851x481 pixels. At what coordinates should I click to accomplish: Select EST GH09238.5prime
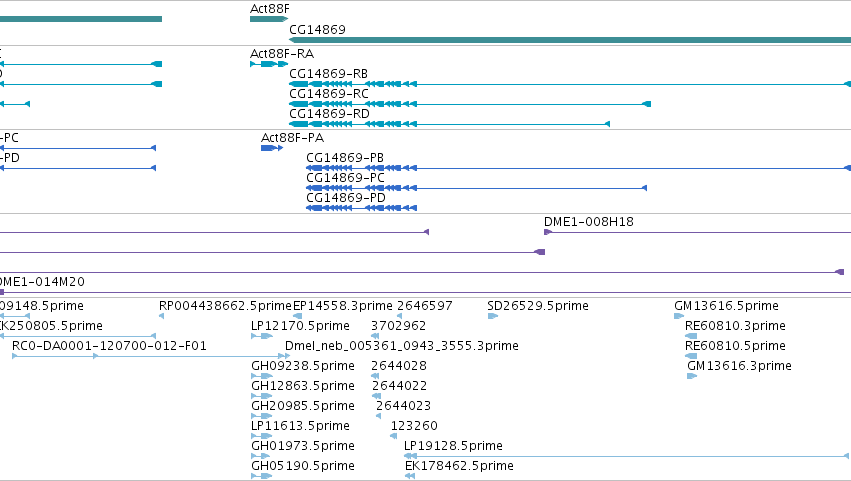pos(303,366)
